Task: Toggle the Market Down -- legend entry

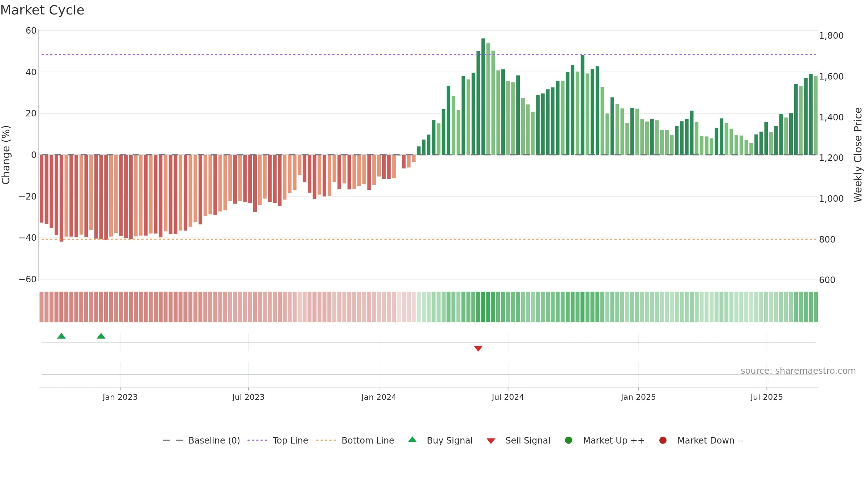Action: tap(701, 440)
